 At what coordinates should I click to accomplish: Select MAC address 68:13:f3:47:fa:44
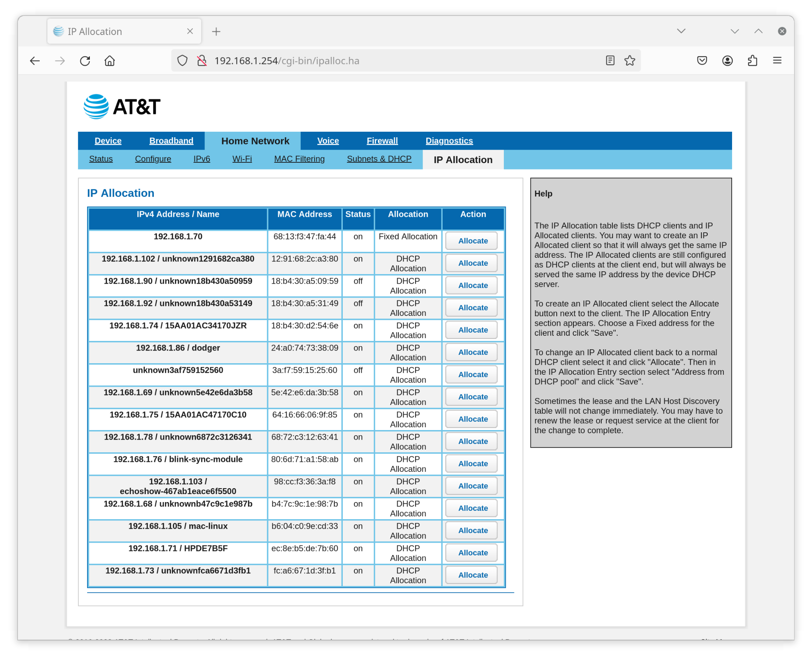[x=305, y=236]
